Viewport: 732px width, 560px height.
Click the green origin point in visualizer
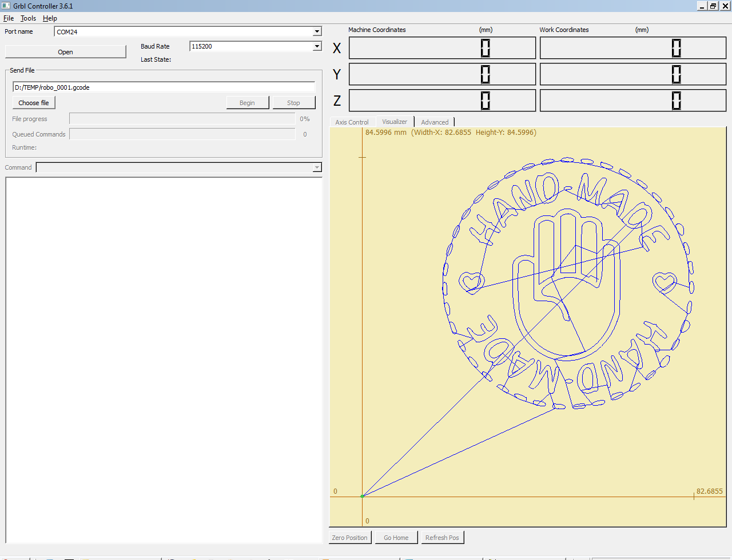[x=362, y=496]
